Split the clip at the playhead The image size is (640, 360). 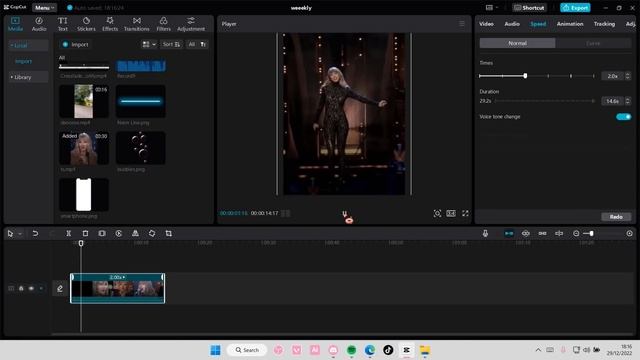click(69, 233)
